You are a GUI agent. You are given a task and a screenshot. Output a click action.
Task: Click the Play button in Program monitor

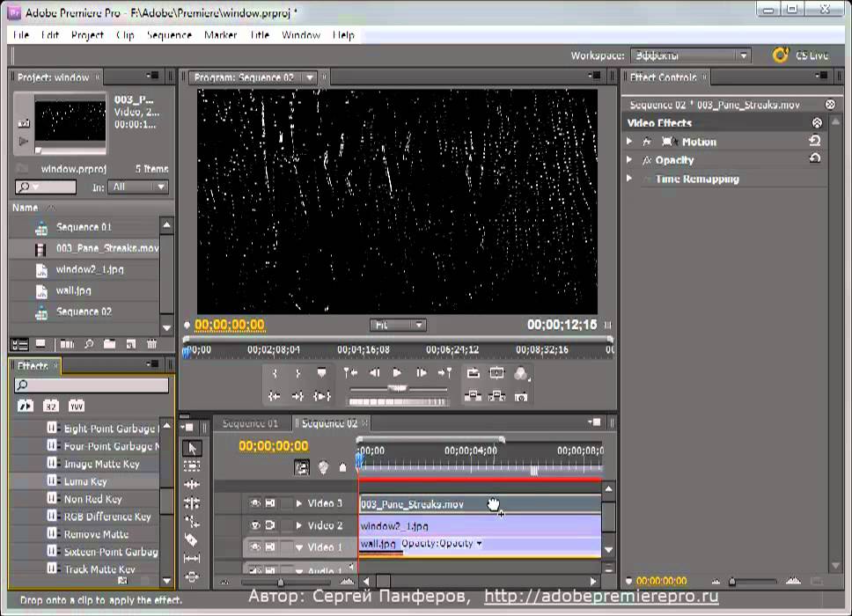tap(397, 372)
